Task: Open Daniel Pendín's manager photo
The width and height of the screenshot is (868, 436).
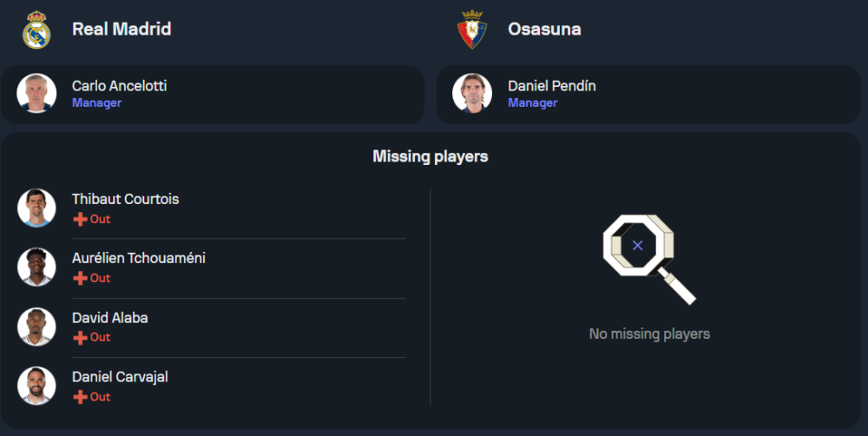Action: point(472,93)
